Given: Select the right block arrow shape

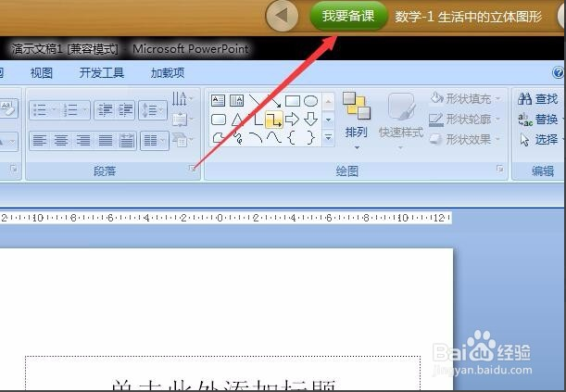Looking at the screenshot, I should coord(292,120).
